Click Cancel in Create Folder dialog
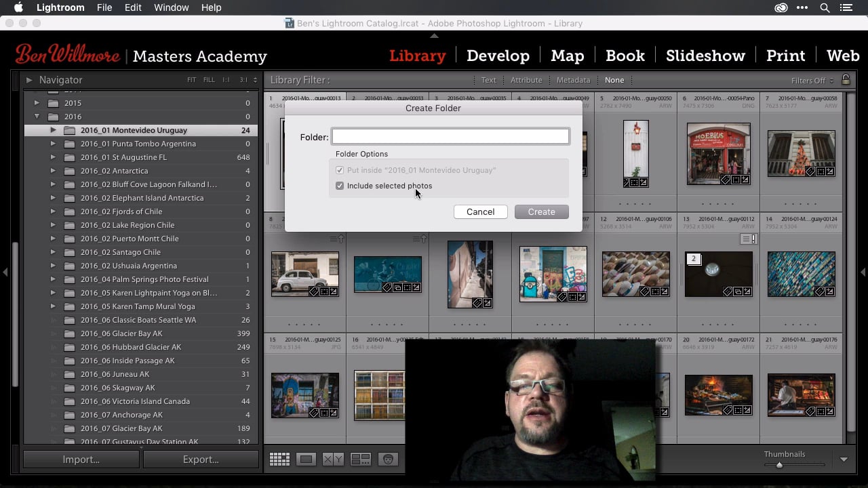 click(x=480, y=211)
